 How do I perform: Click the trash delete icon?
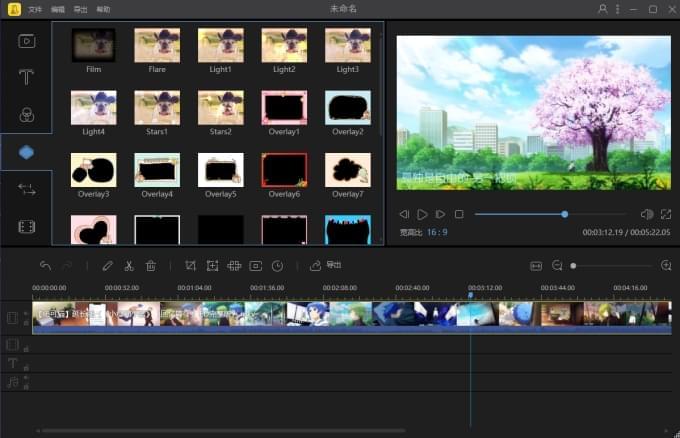(x=150, y=265)
